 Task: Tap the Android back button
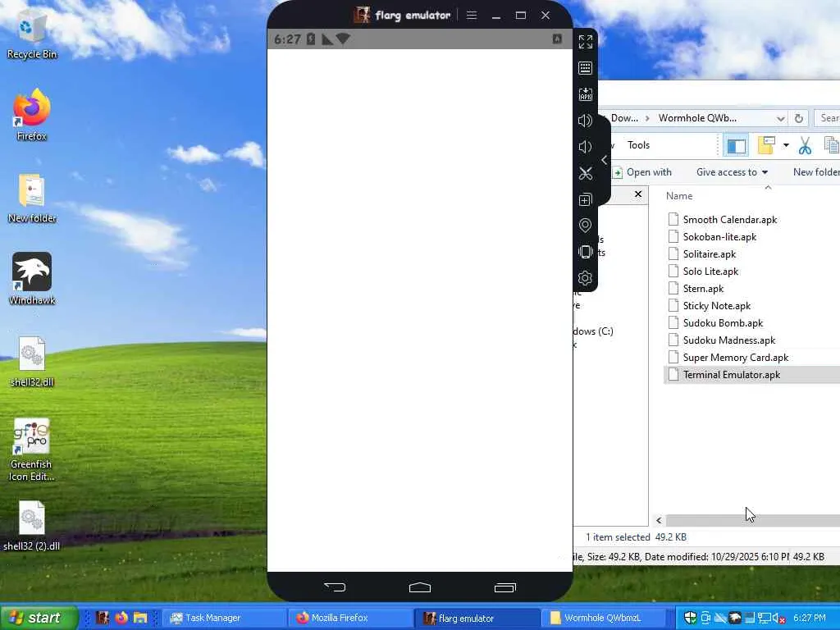coord(335,587)
